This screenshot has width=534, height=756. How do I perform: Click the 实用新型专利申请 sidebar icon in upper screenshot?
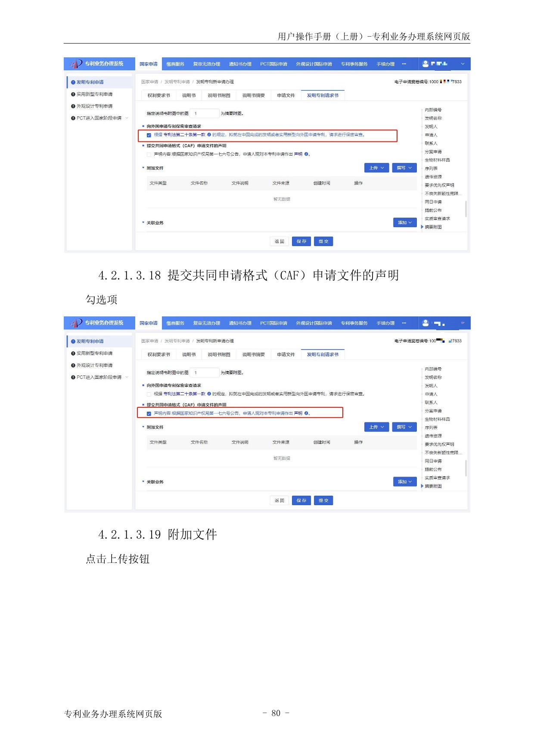coord(73,94)
